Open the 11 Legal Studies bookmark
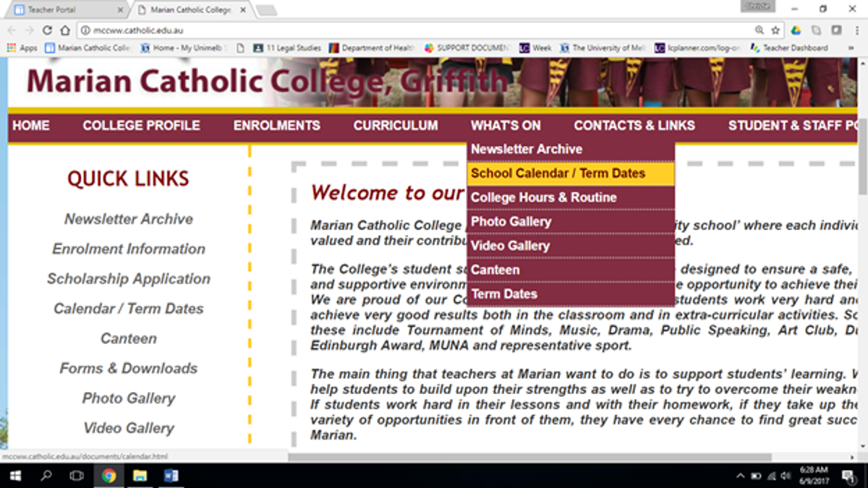Screen dimensions: 868x488 point(287,48)
